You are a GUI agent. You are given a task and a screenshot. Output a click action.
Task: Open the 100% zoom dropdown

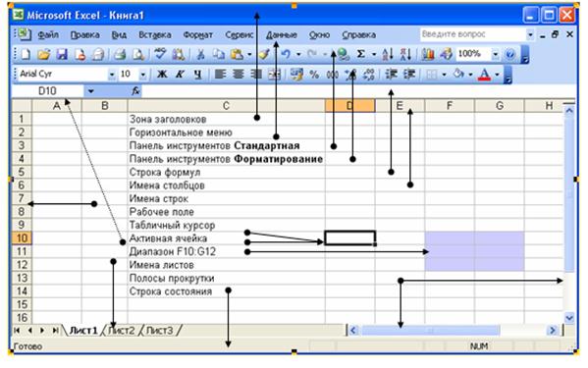click(x=496, y=55)
